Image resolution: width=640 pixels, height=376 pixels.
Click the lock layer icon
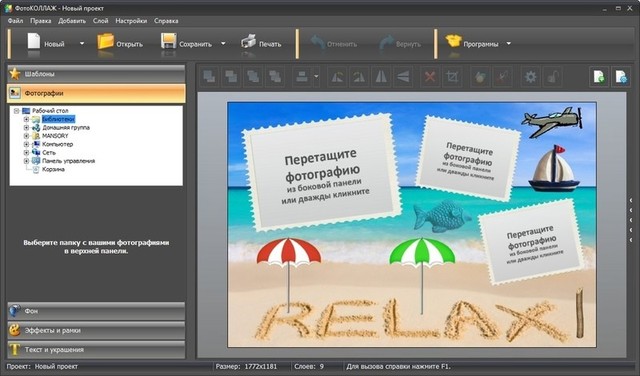pos(552,77)
